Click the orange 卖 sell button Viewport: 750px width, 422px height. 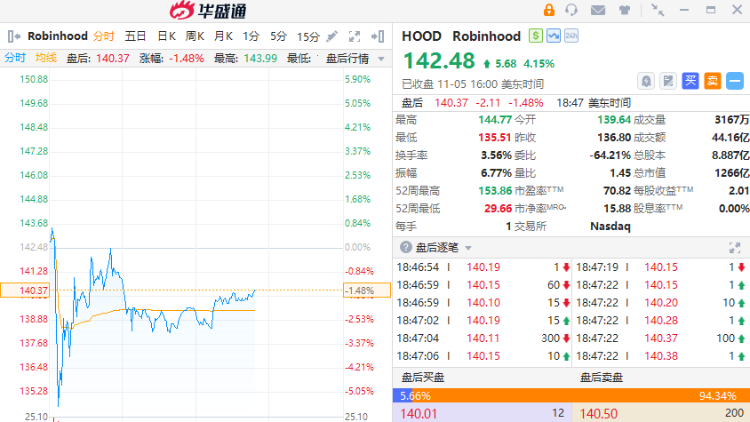pos(713,81)
